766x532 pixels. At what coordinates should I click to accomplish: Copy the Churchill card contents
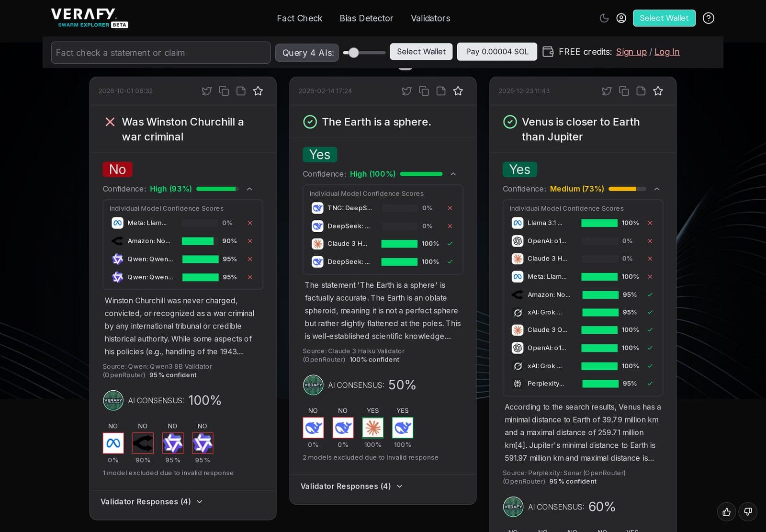(224, 91)
